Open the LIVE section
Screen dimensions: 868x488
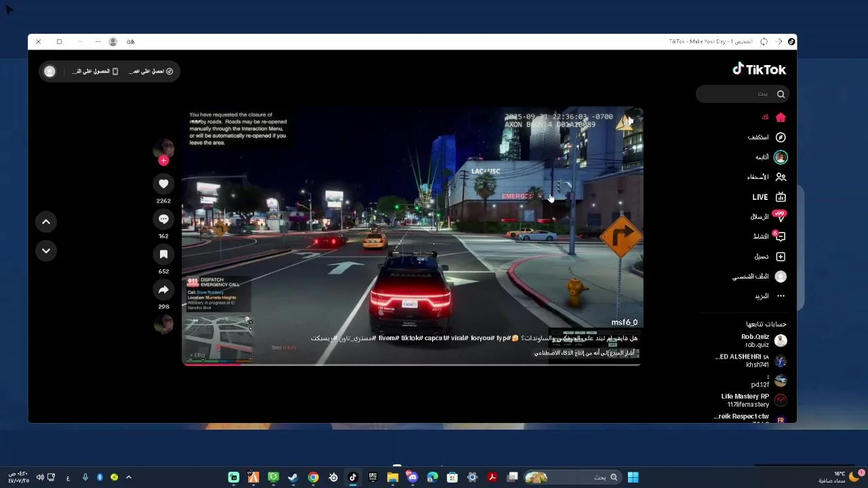[769, 197]
